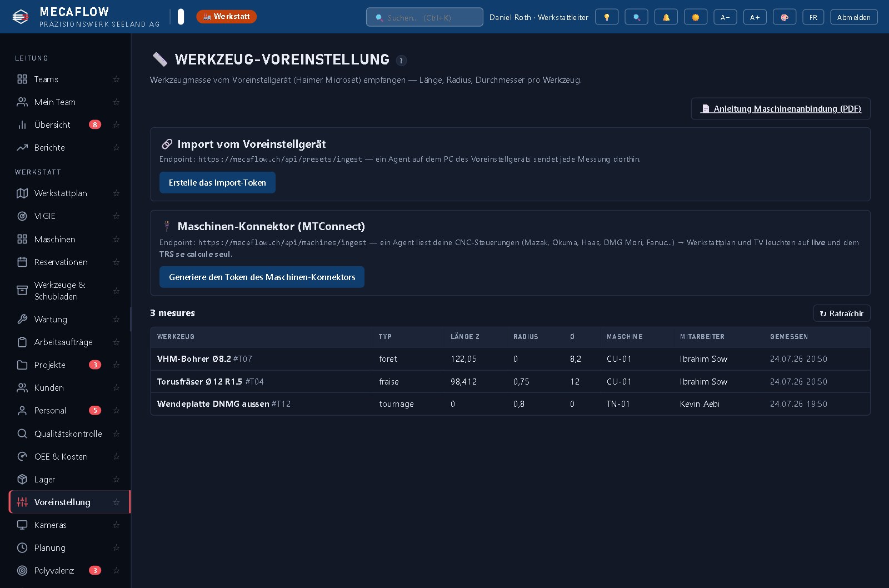Open the Kunden users icon
Viewport: 889px width, 588px height.
[x=22, y=388]
